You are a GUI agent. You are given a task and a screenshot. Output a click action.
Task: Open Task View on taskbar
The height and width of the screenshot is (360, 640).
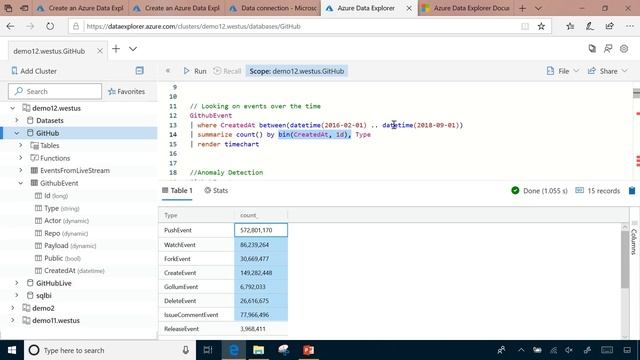point(208,350)
